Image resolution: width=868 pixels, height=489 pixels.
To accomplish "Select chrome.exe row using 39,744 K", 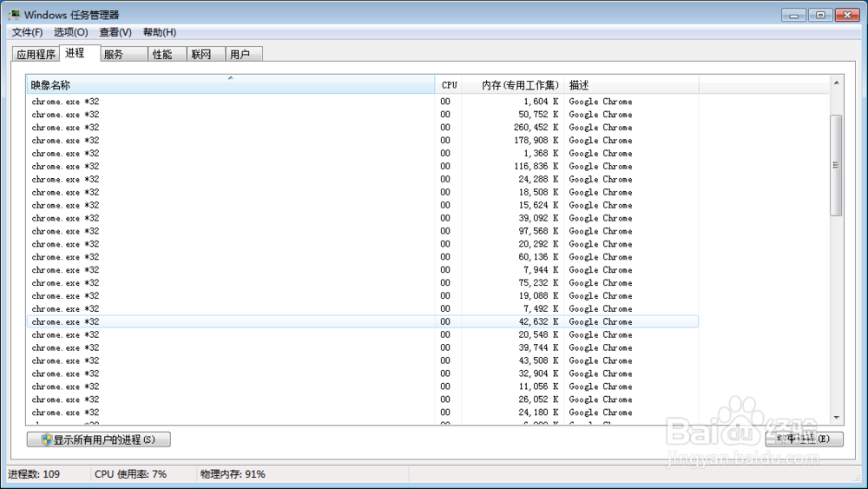I will [x=362, y=347].
